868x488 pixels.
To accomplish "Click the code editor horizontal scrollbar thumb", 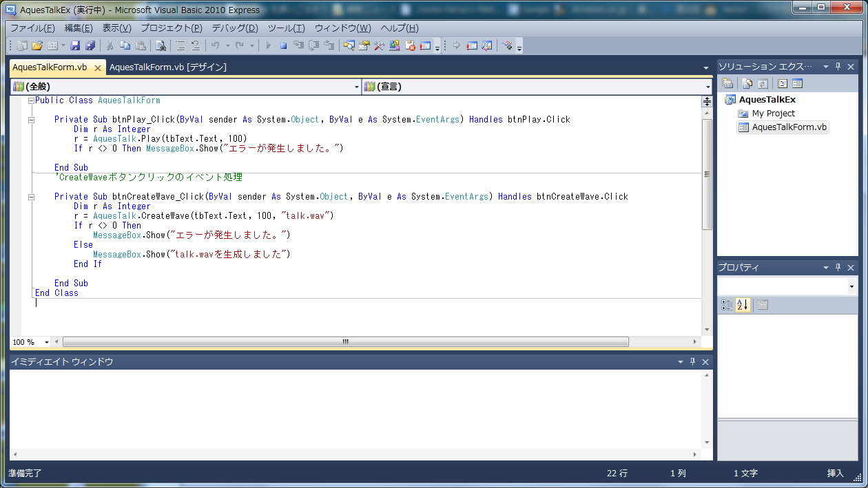I will tap(346, 342).
